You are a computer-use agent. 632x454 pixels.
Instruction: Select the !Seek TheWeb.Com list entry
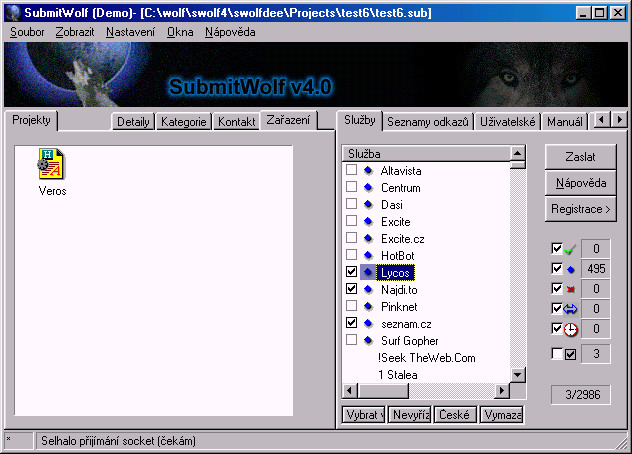(426, 358)
